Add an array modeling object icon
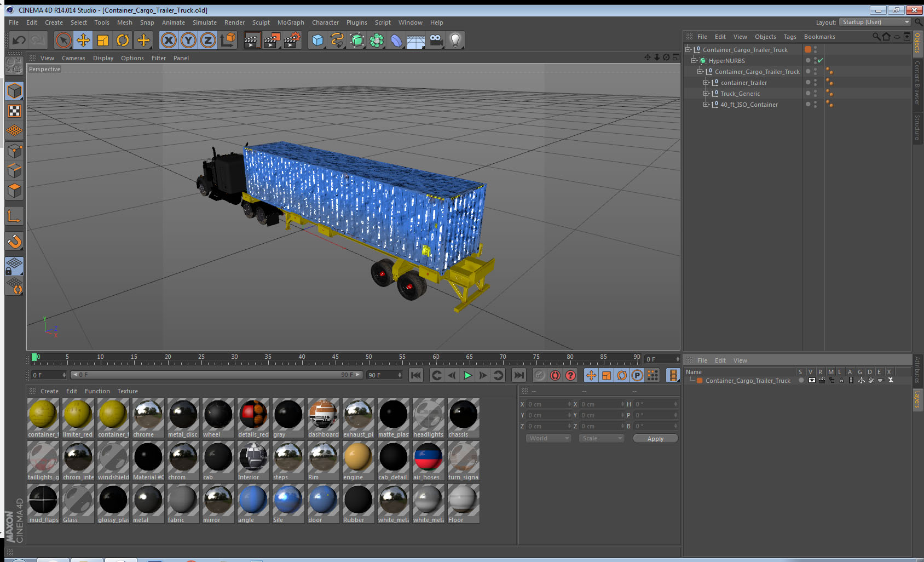This screenshot has width=924, height=562. 377,40
